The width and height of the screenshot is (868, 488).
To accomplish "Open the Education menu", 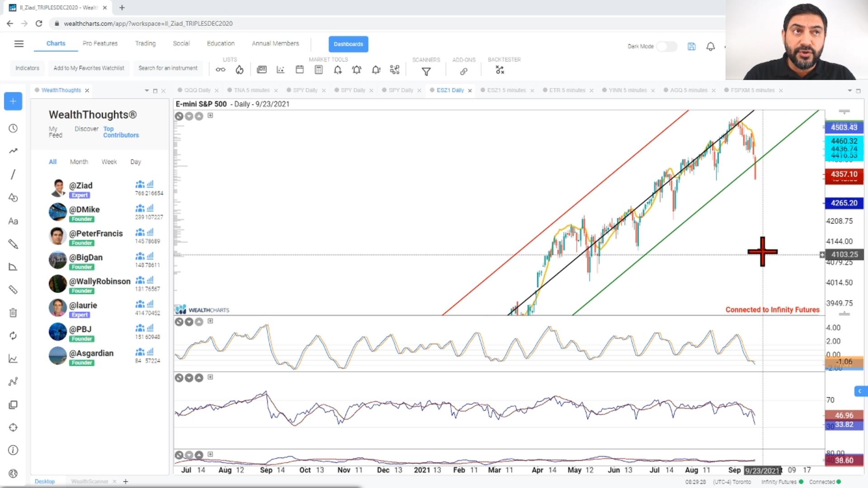I will click(x=221, y=43).
